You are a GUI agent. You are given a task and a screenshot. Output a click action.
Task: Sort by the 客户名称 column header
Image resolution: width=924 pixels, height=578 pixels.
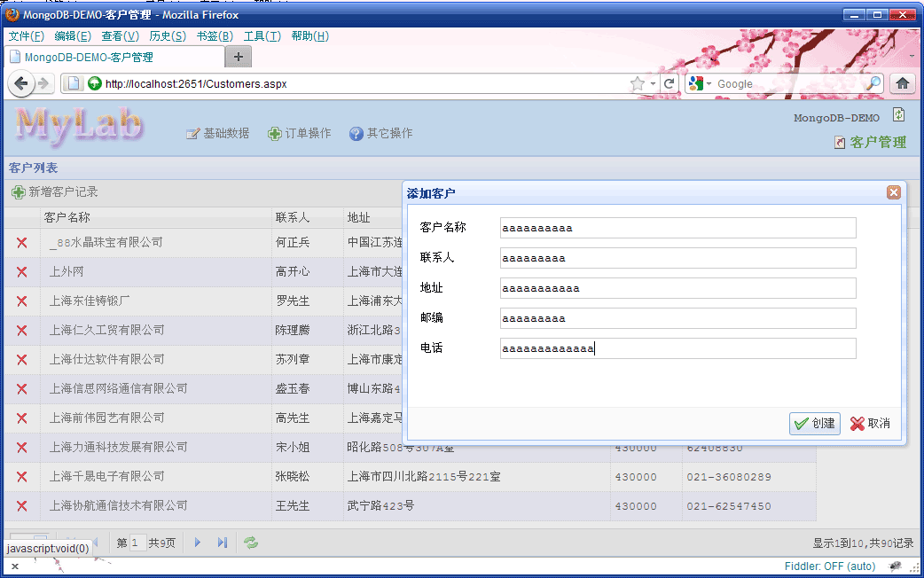click(x=156, y=217)
